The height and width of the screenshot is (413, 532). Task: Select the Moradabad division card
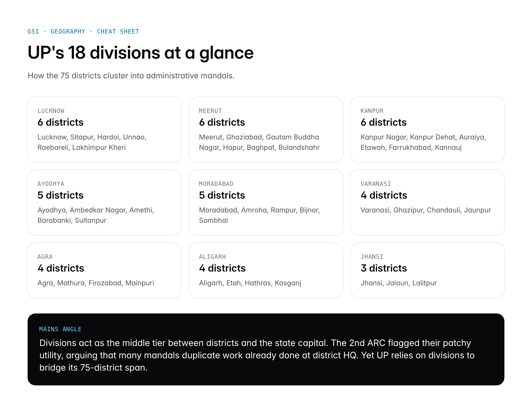(x=266, y=202)
